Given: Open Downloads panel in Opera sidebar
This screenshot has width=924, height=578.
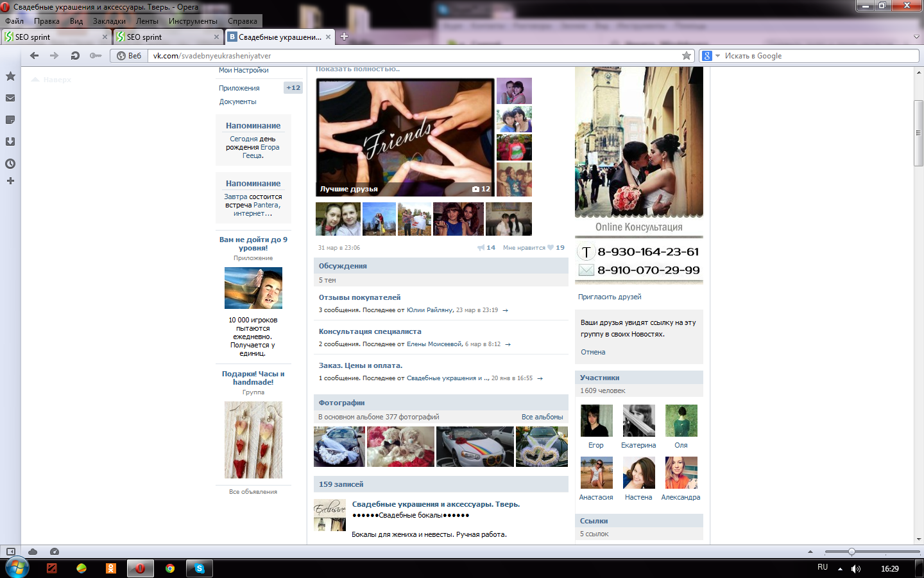Looking at the screenshot, I should click(10, 142).
